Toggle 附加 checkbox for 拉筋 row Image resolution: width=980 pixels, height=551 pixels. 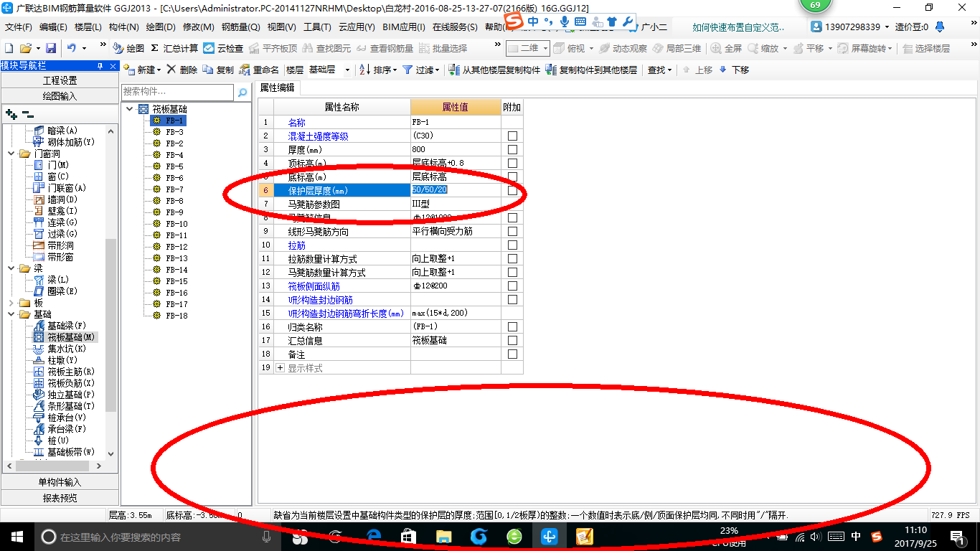click(x=512, y=245)
